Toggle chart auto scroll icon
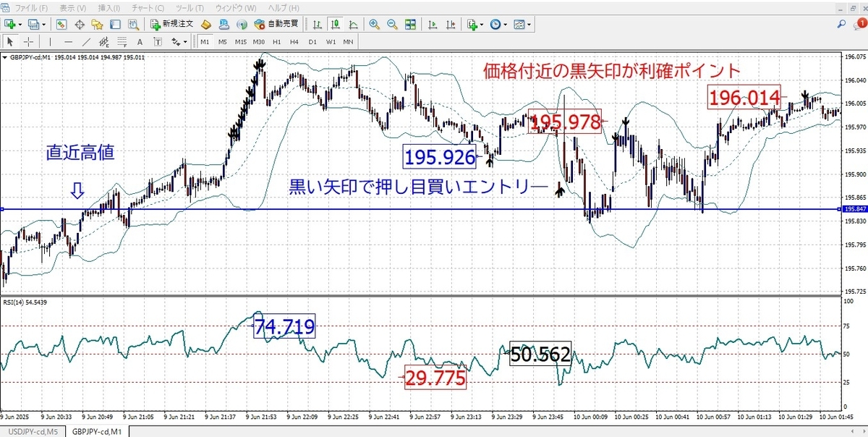This screenshot has width=868, height=437. [433, 24]
